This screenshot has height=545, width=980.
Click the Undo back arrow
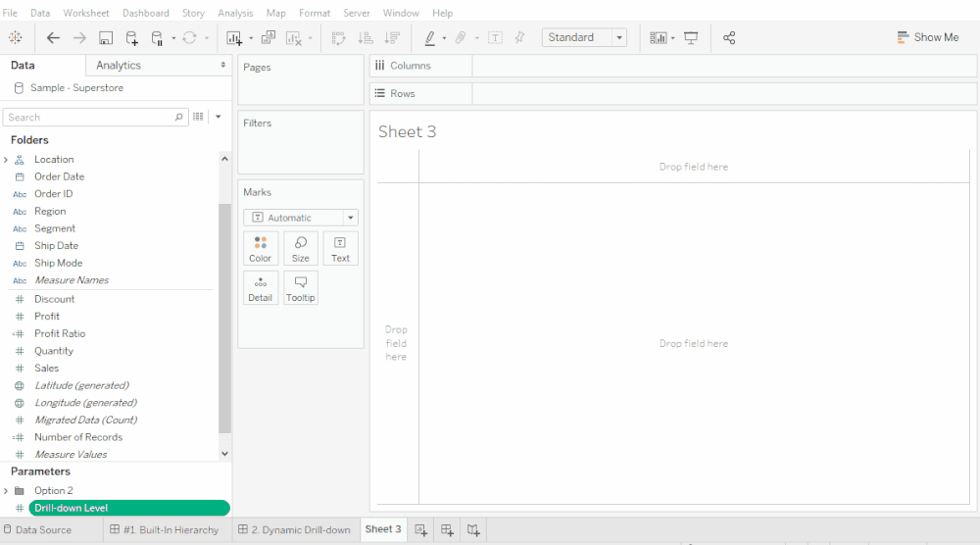click(53, 38)
